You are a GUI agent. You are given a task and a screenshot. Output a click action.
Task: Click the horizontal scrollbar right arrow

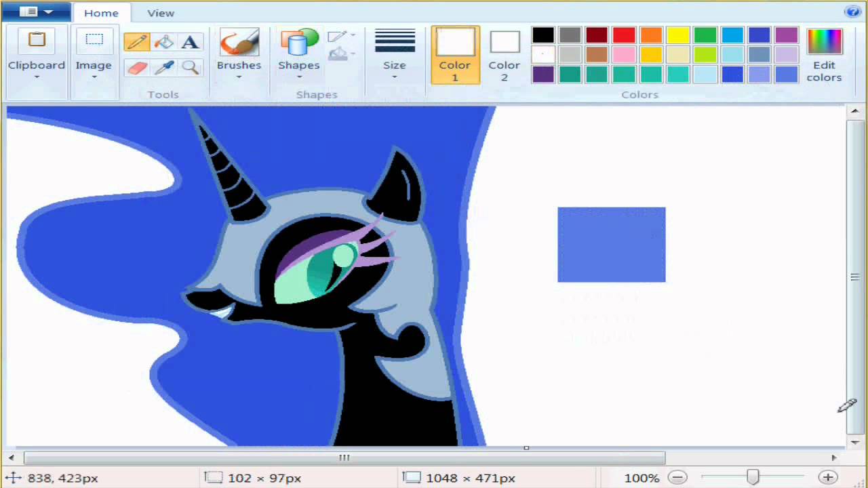click(x=835, y=458)
